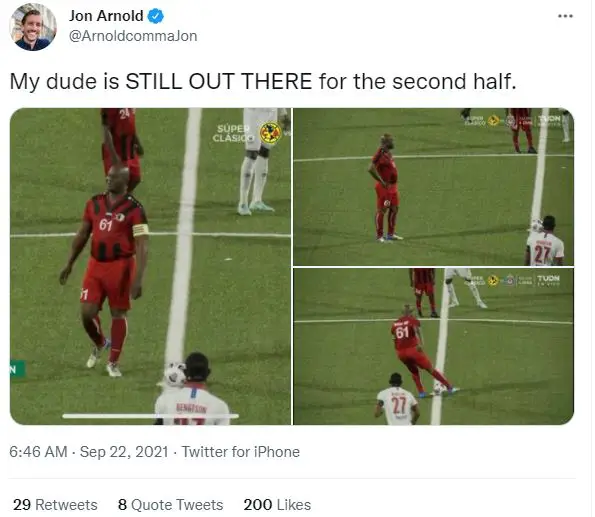Open the bottom-right photo of kickoff
This screenshot has height=517, width=595.
point(433,347)
